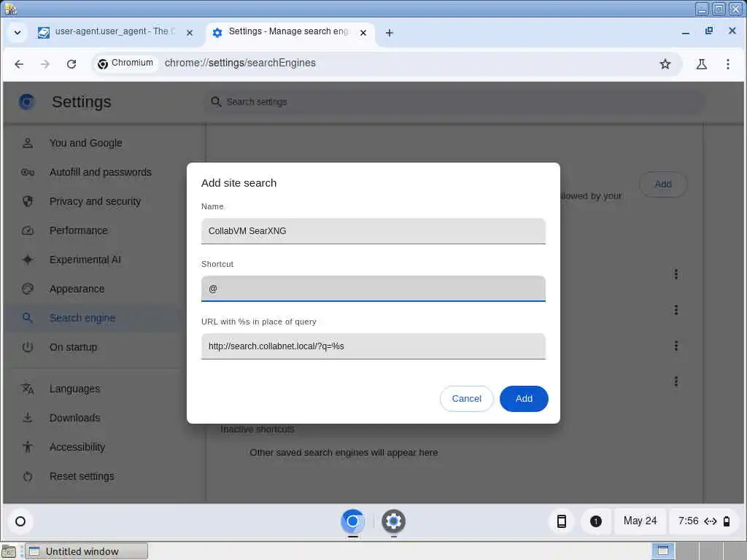
Task: Cancel the Add site search dialog
Action: tap(466, 399)
